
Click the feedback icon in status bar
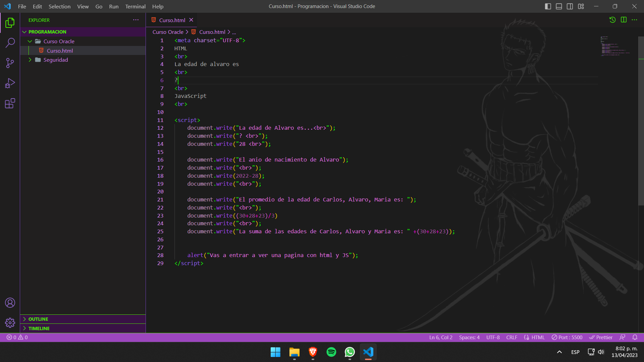[x=623, y=338]
